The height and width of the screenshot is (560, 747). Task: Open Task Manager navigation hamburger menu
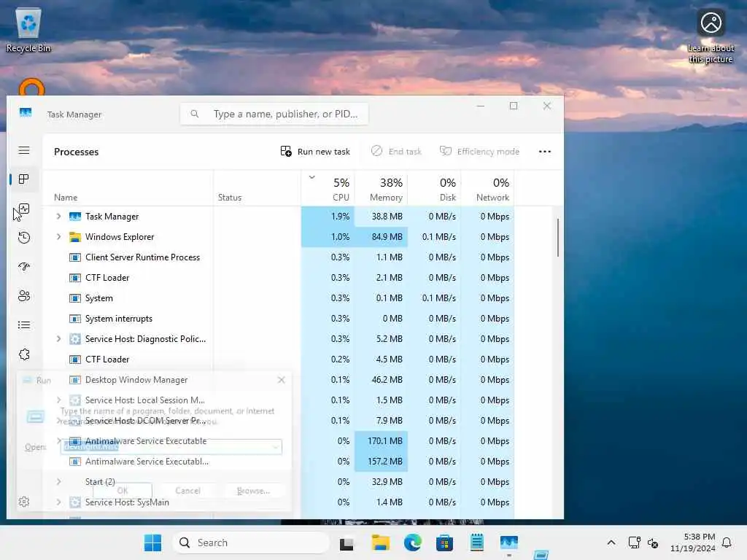click(x=24, y=150)
